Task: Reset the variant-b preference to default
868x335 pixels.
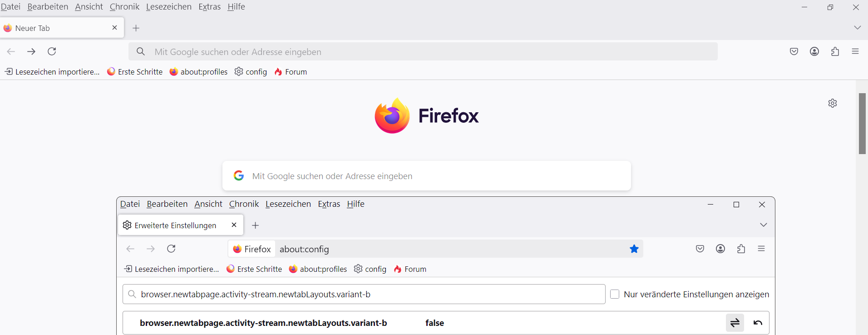Action: [x=758, y=323]
